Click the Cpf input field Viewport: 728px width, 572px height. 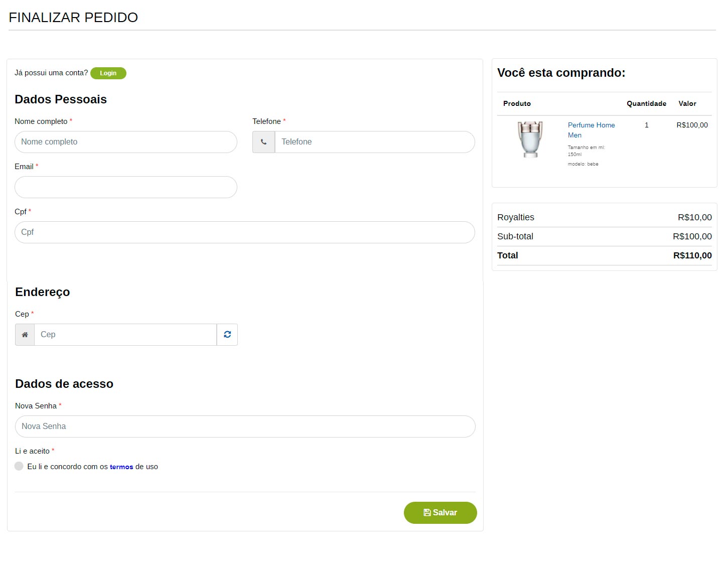pos(244,232)
